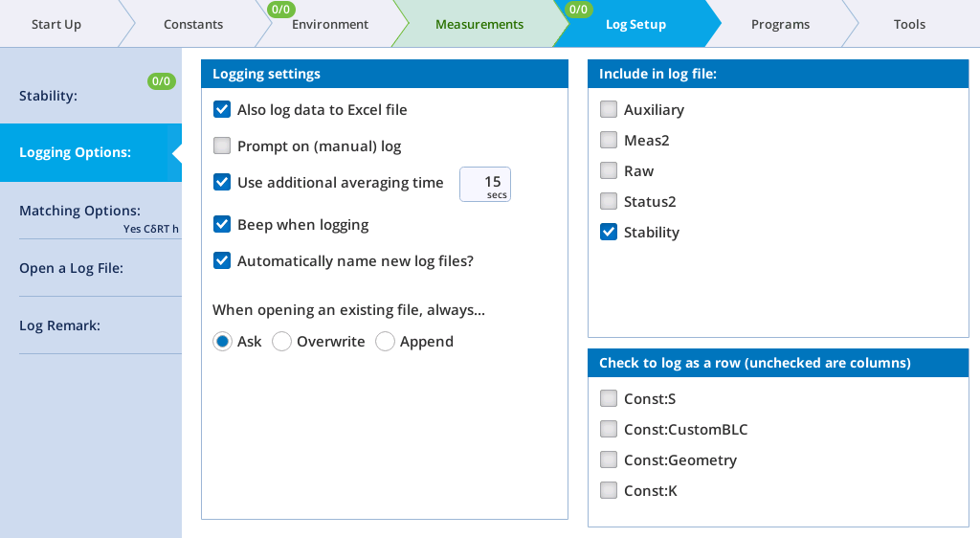This screenshot has height=538, width=980.
Task: Disable Also log data to Excel file
Action: (222, 110)
